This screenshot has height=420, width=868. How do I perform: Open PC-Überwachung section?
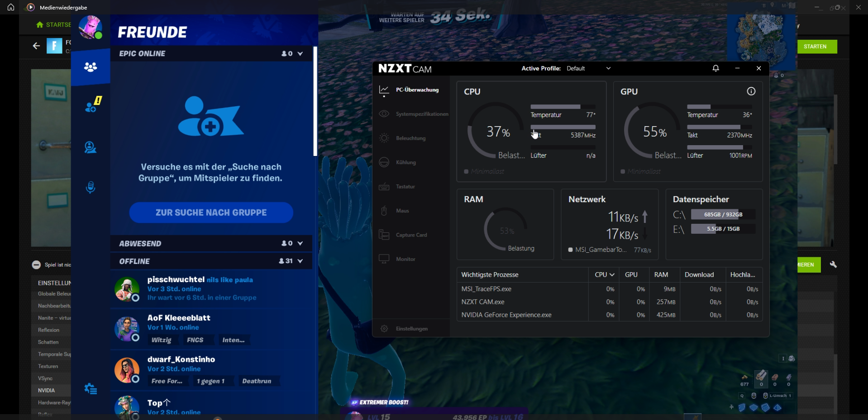(417, 90)
